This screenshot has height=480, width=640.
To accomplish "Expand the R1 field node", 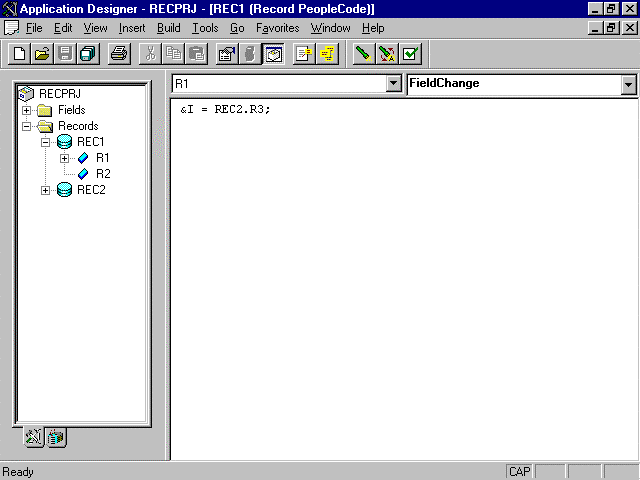I will coord(64,158).
